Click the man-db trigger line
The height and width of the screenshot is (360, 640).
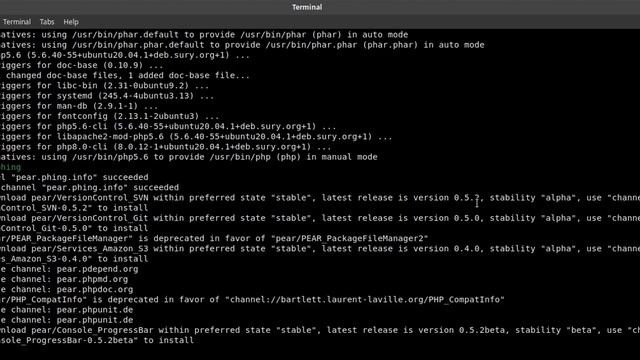point(79,106)
